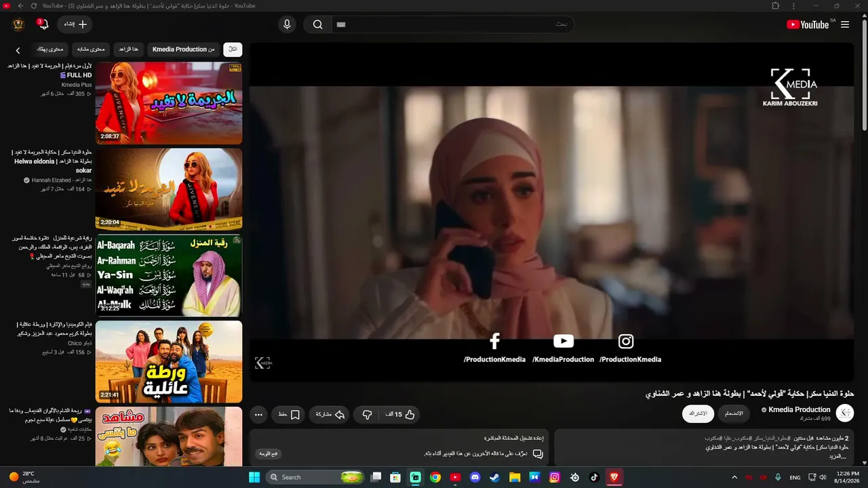
Task: Click the Subscribe (الاشتراك) button
Action: [x=698, y=413]
